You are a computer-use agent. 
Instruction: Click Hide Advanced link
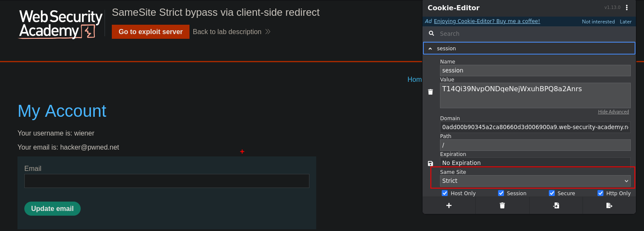point(613,112)
